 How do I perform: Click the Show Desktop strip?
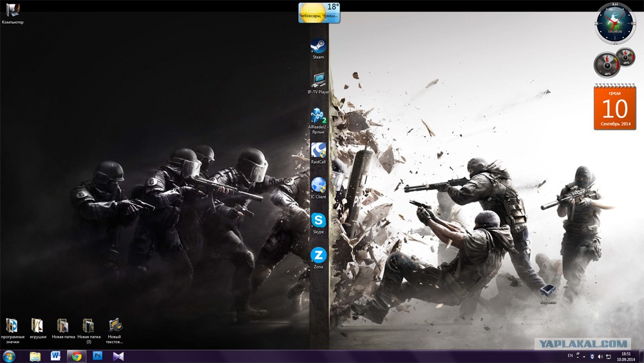click(641, 357)
